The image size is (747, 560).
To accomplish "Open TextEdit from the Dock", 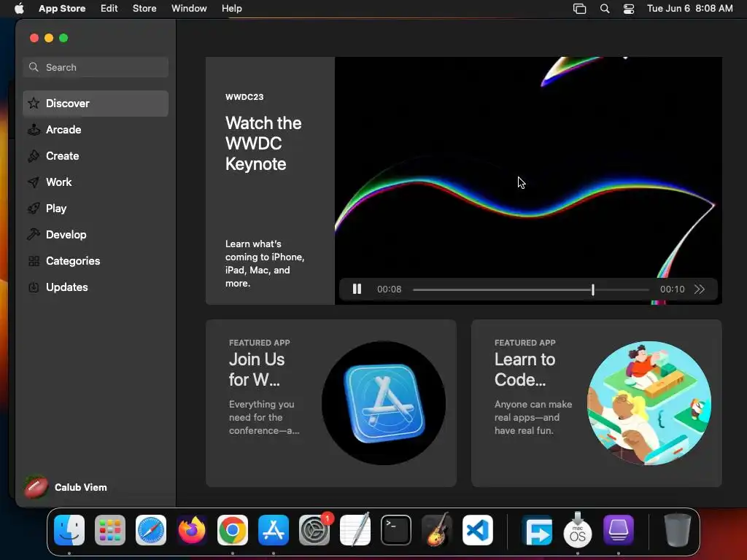I will click(x=355, y=530).
